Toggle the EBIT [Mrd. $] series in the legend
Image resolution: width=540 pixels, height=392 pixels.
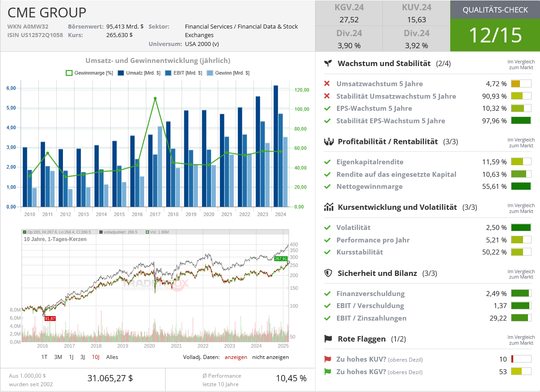pos(183,73)
